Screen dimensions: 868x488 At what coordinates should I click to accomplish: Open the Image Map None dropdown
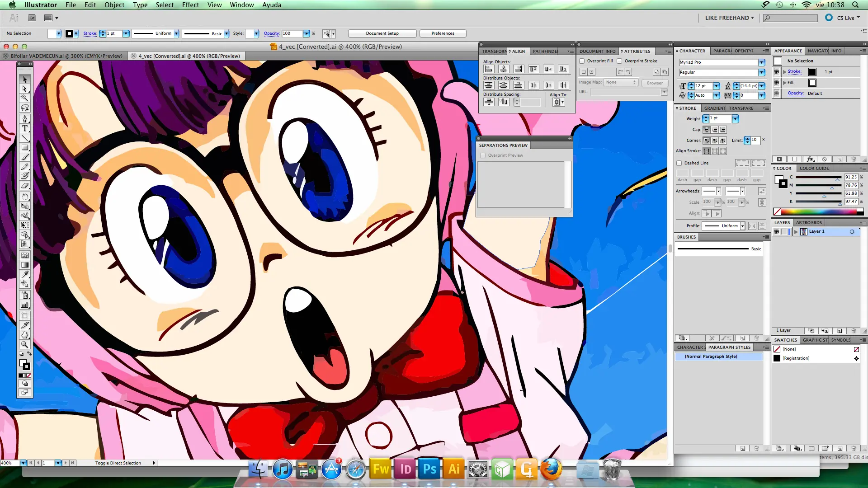pyautogui.click(x=620, y=82)
